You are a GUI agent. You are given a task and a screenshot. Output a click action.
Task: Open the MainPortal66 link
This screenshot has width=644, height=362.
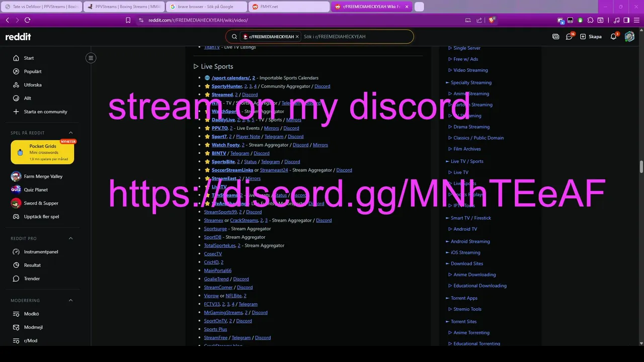[218, 271]
